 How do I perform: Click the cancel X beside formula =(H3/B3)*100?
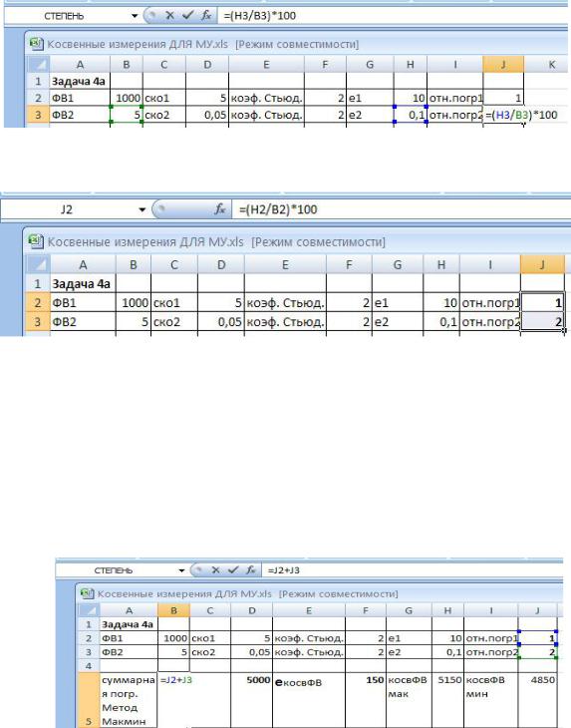click(169, 15)
